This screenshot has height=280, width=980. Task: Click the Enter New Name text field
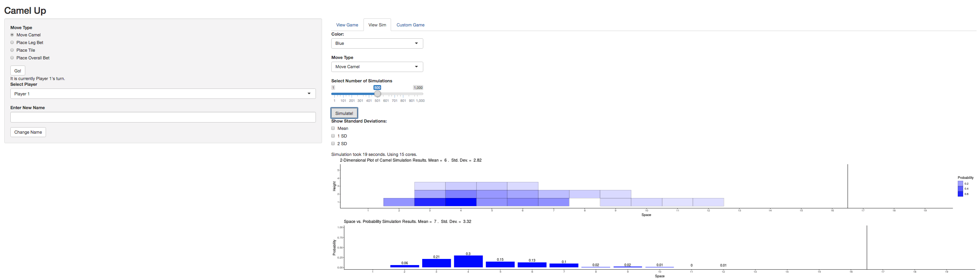click(x=163, y=117)
